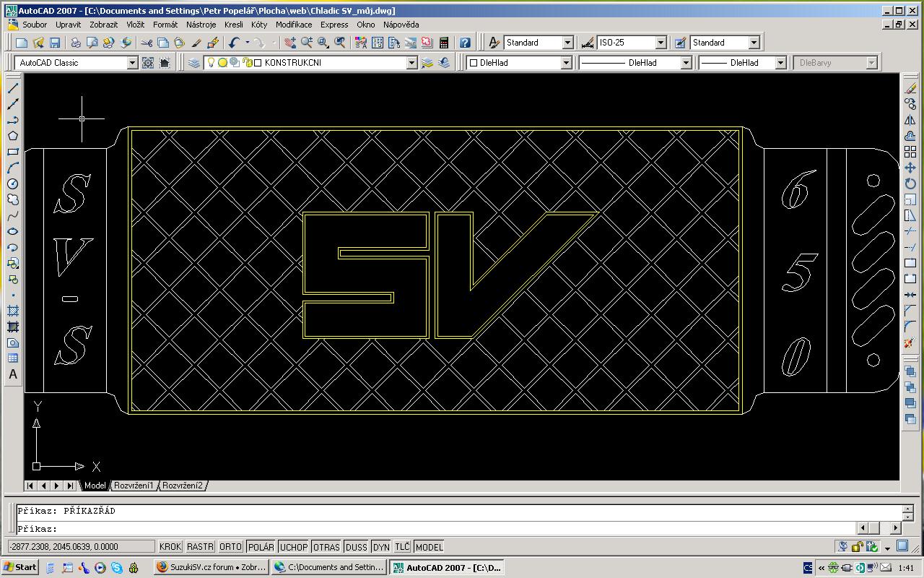The height and width of the screenshot is (578, 924).
Task: Select the Rectangle draw tool
Action: (x=13, y=152)
